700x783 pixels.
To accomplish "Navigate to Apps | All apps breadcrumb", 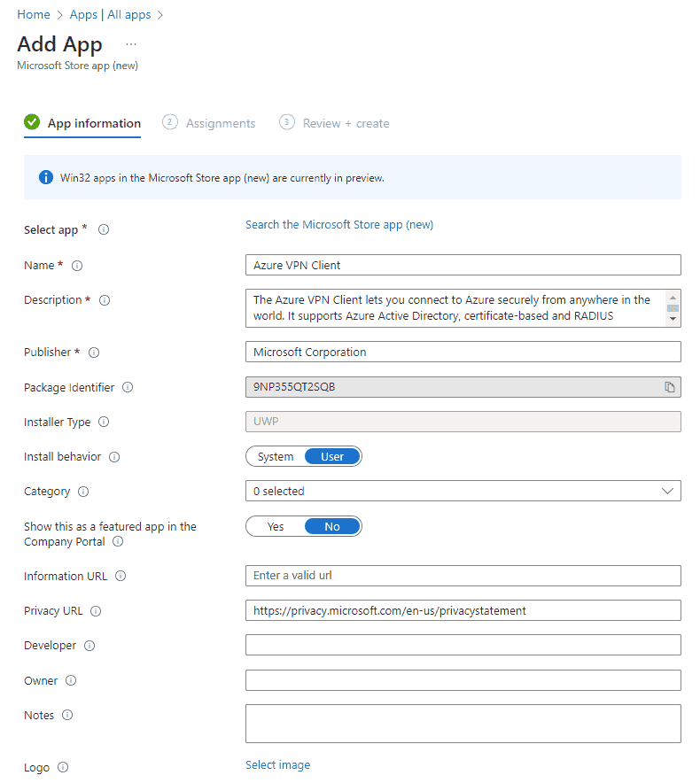I will pos(110,14).
